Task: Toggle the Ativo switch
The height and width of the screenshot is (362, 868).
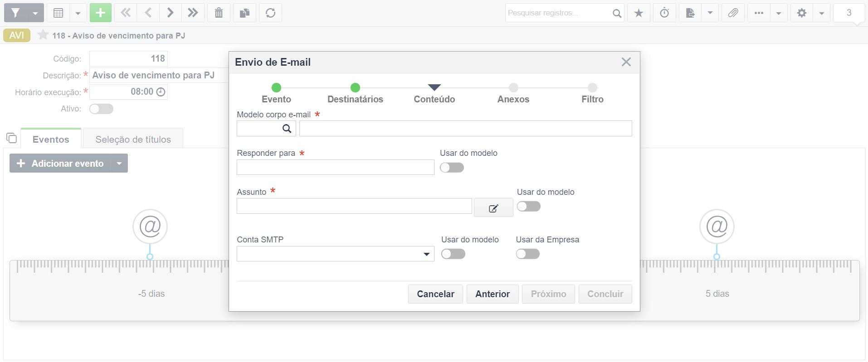Action: point(101,109)
